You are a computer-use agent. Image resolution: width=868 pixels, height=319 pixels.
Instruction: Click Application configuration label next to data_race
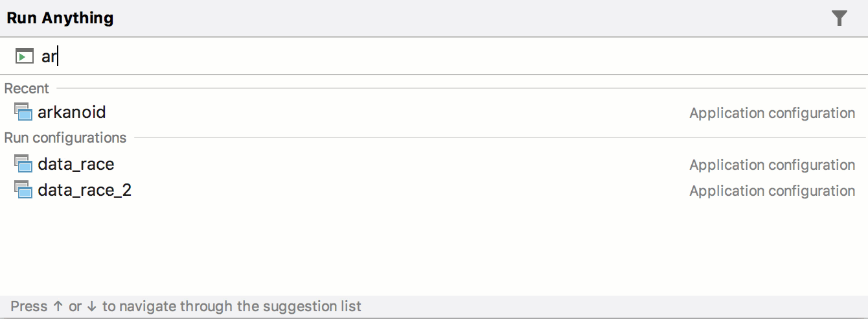[x=772, y=165]
